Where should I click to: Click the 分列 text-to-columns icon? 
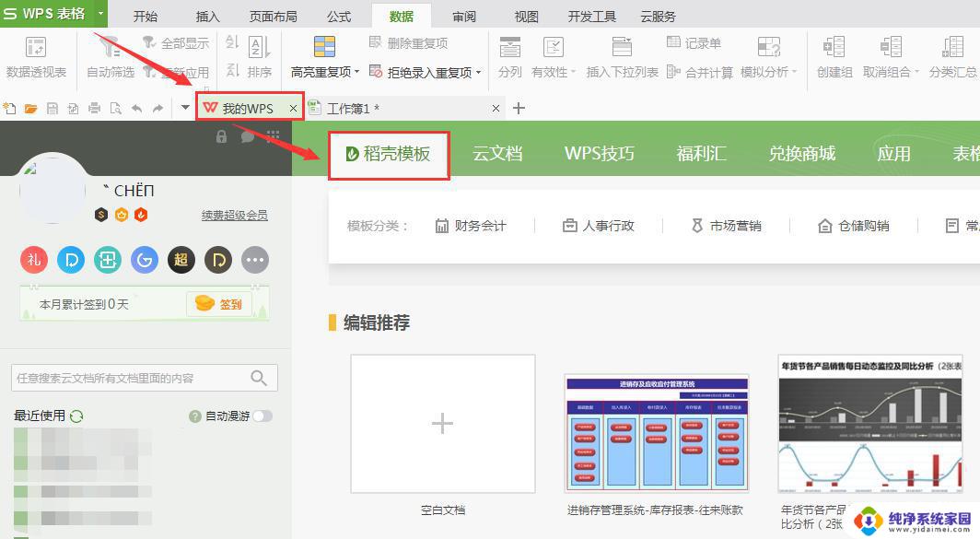pyautogui.click(x=509, y=48)
